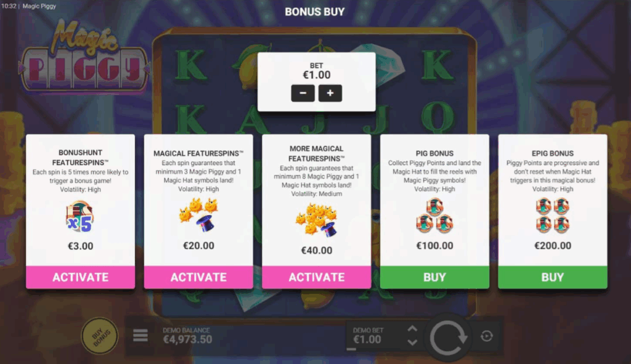
Task: Activate Magical FeatureSpins for €20.00
Action: click(x=198, y=277)
